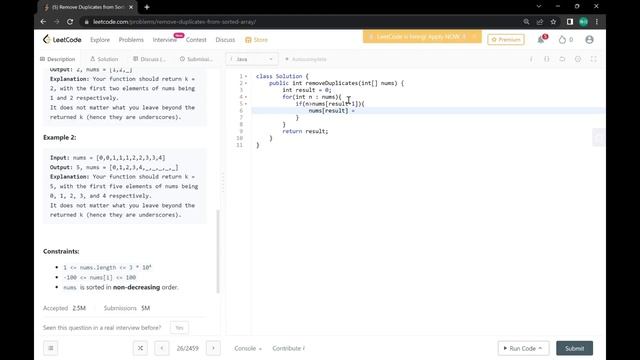Screen dimensions: 640x360
Task: Collapse code fold arrow on line 2
Action: pyautogui.click(x=246, y=83)
